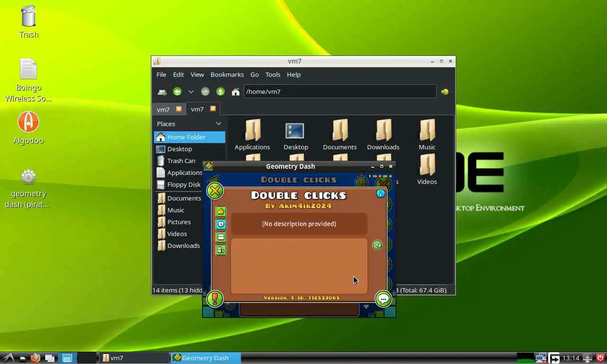
Task: Go to parent folder with green up arrow
Action: coord(221,91)
